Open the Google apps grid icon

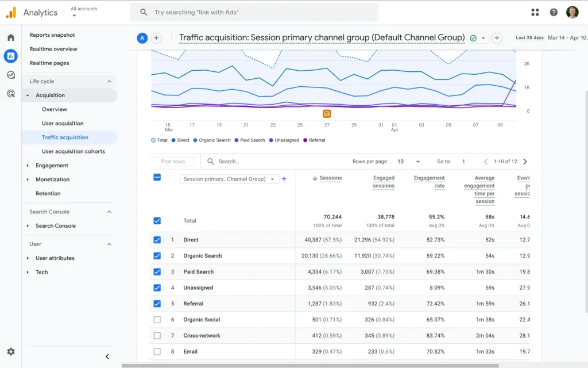click(535, 12)
